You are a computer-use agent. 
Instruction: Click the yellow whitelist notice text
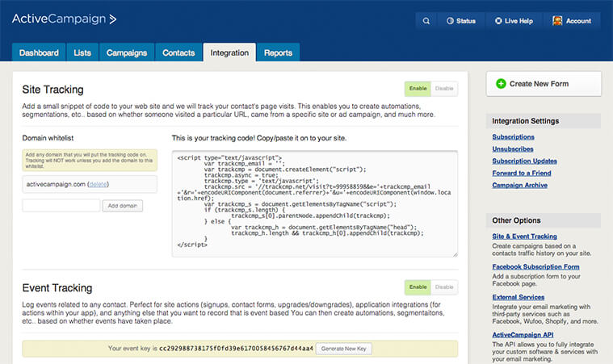point(90,160)
